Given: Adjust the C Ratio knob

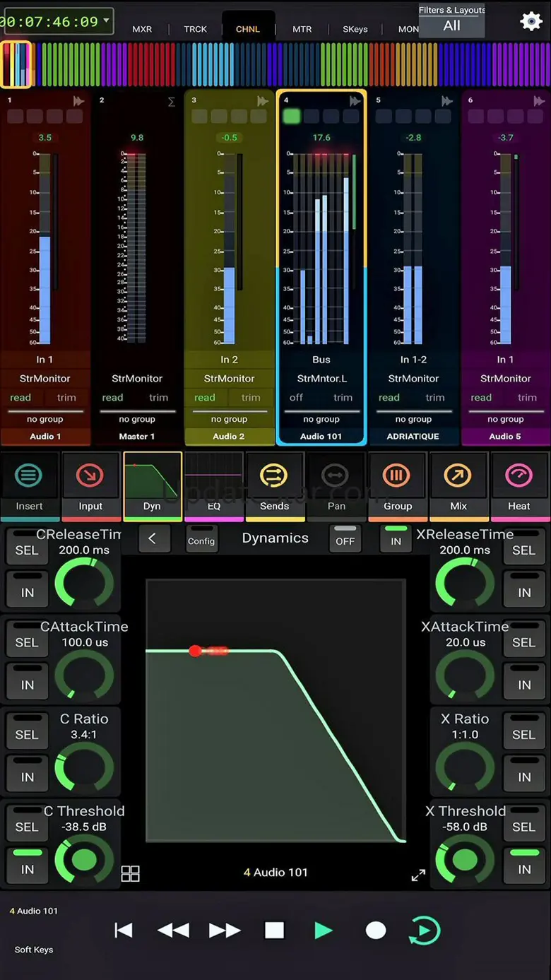Looking at the screenshot, I should [84, 767].
